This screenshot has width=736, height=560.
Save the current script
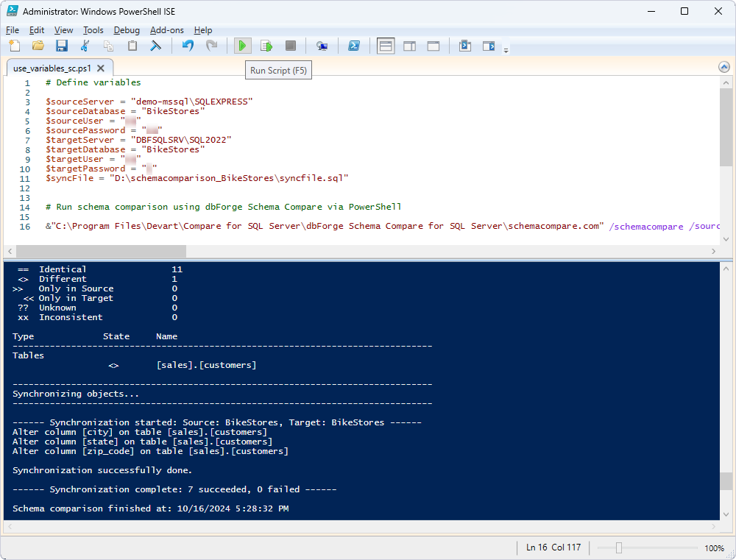[62, 46]
